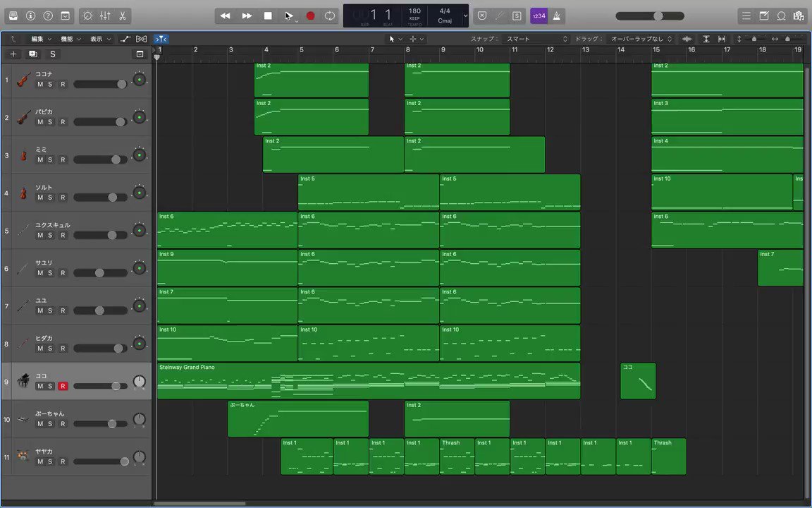
Task: Solo the パピカ track
Action: coord(50,122)
